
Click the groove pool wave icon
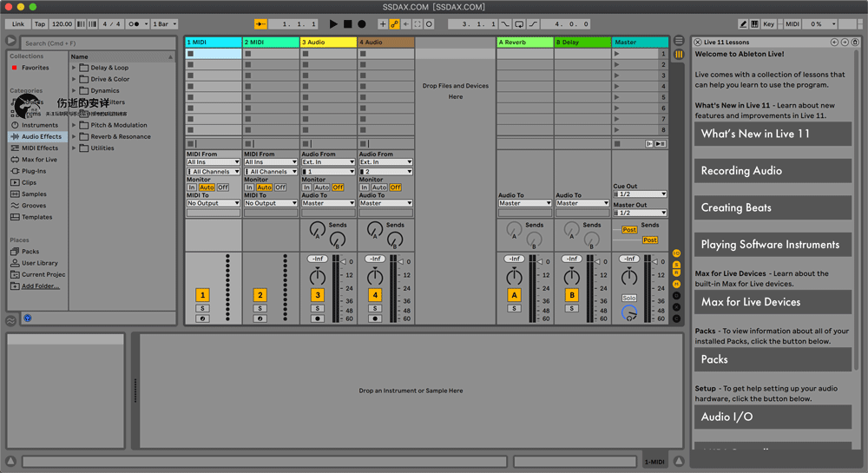[10, 320]
